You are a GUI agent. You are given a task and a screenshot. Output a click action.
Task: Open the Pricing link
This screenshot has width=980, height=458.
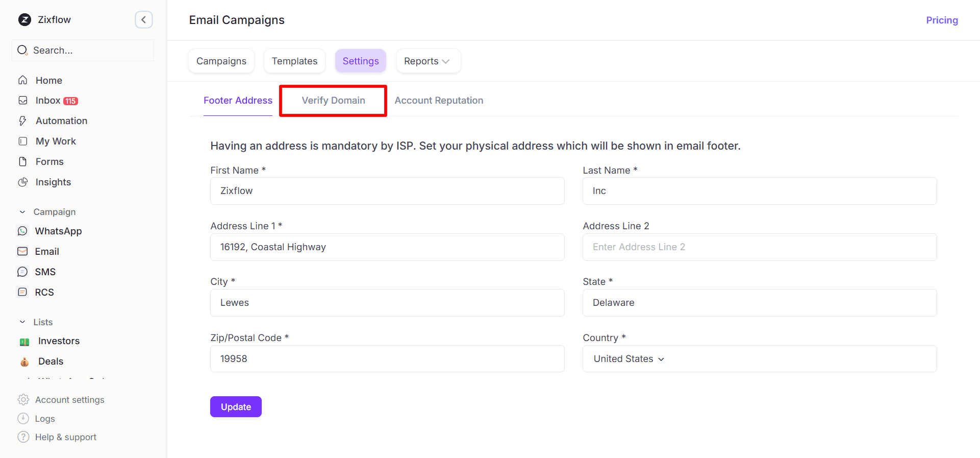click(x=942, y=20)
